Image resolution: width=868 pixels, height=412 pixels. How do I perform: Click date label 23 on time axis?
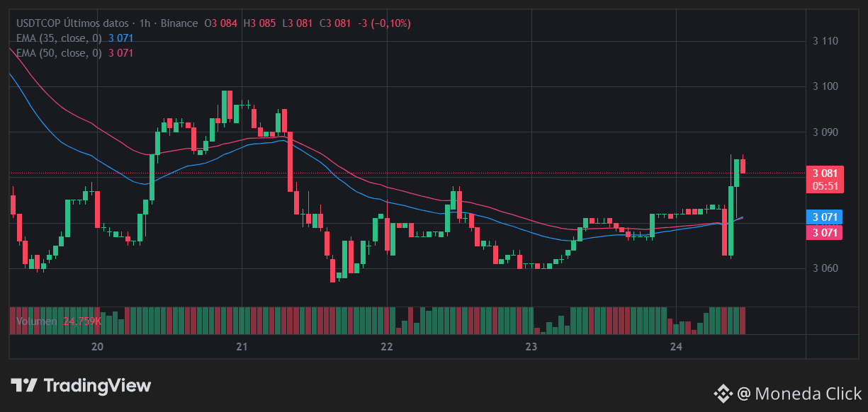(531, 347)
